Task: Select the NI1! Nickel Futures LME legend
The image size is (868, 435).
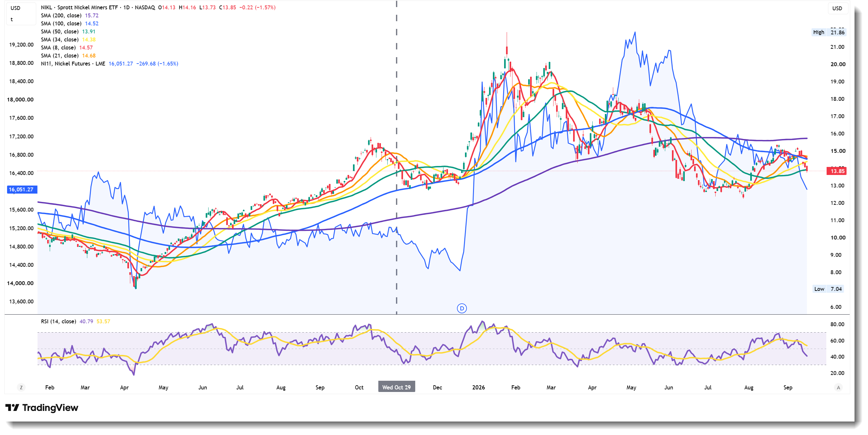Action: (73, 64)
